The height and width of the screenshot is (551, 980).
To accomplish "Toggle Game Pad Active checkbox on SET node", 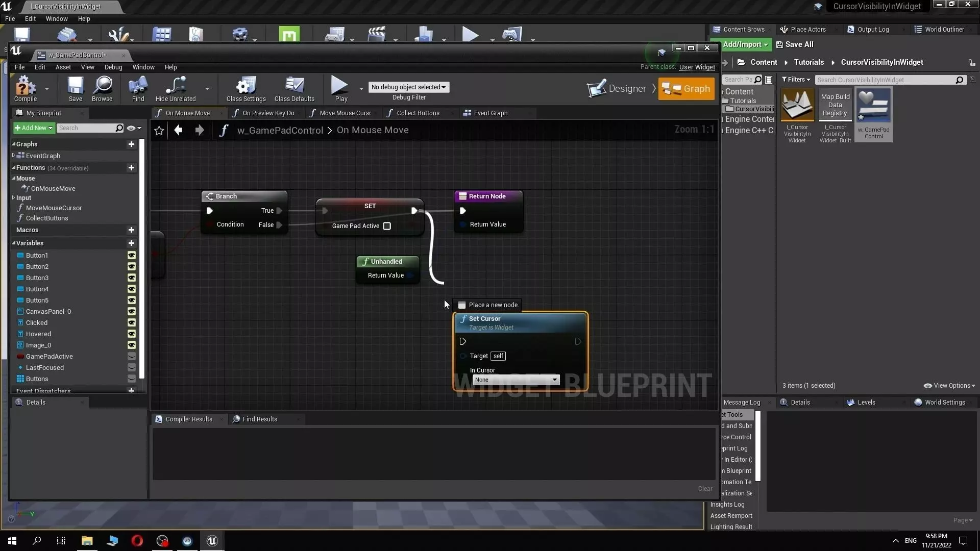I will pyautogui.click(x=387, y=226).
